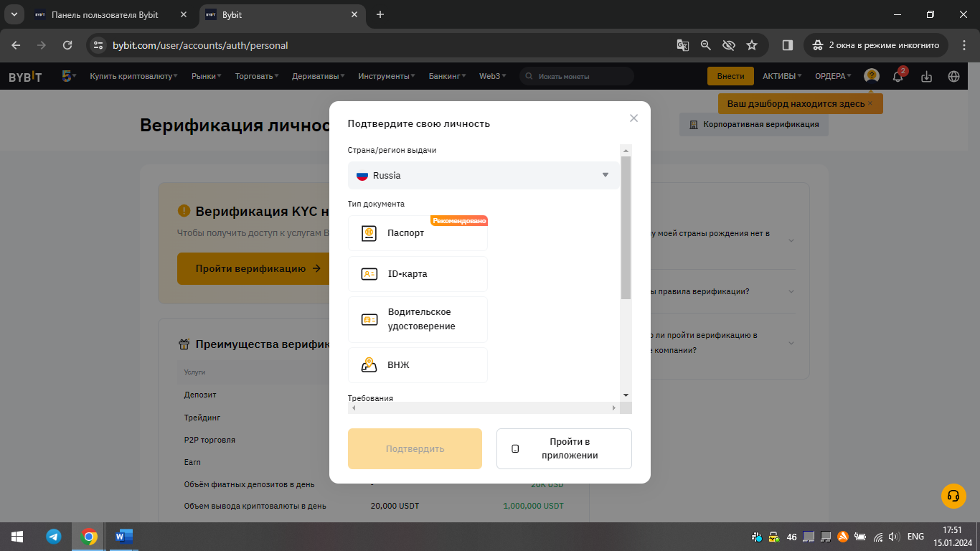Click the Пройти в приложении button
Screen dimensions: 980x551
click(564, 448)
